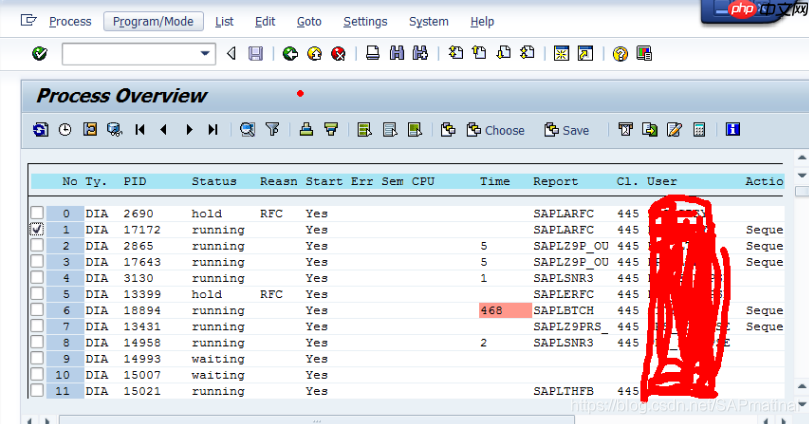Screen dimensions: 809x424
Task: Click the SAPLTHFB report cell
Action: 563,392
